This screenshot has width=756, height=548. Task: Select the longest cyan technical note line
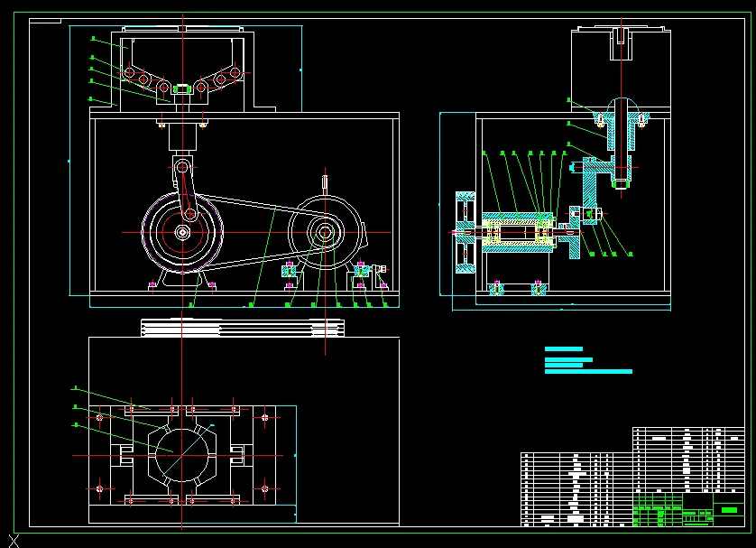(588, 371)
